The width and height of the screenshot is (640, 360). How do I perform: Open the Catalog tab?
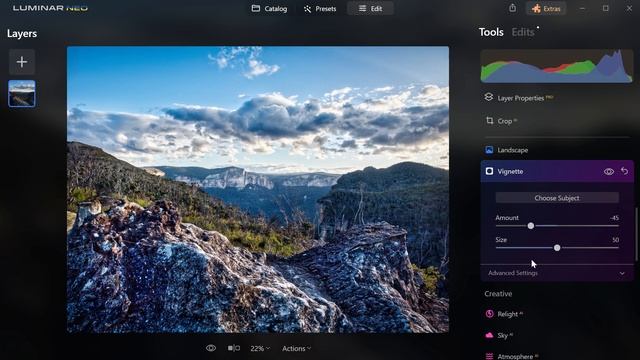(269, 9)
